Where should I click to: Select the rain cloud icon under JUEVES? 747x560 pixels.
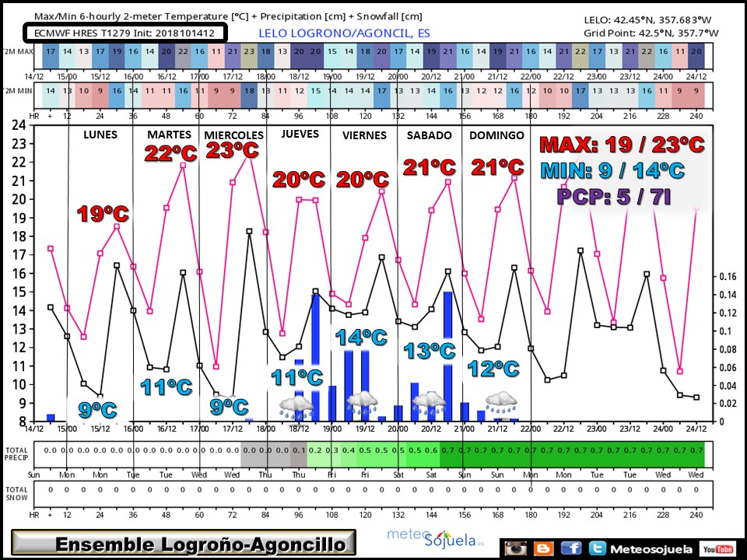click(296, 408)
